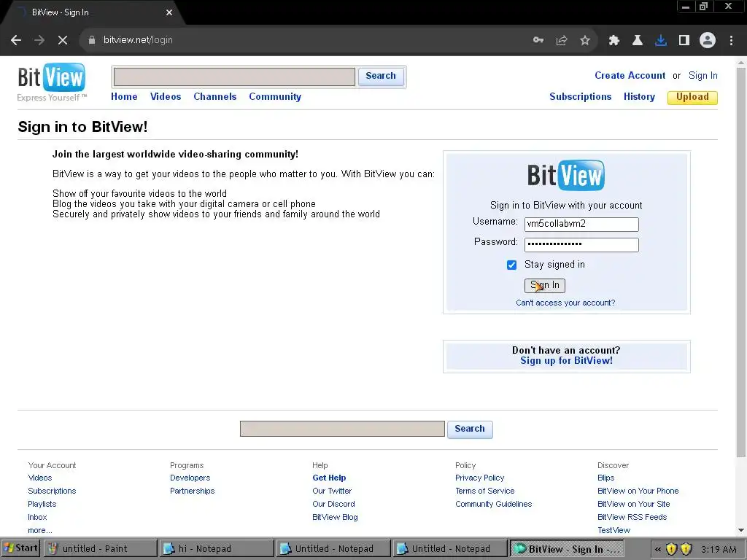This screenshot has height=560, width=747.
Task: Click the Chrome labs flask icon
Action: 638,41
